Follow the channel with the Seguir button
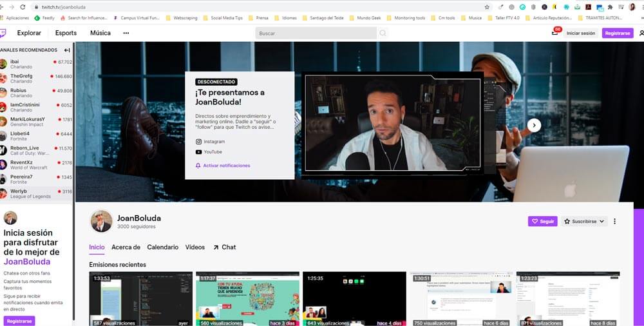Screen dimensions: 644x326 (x=542, y=221)
